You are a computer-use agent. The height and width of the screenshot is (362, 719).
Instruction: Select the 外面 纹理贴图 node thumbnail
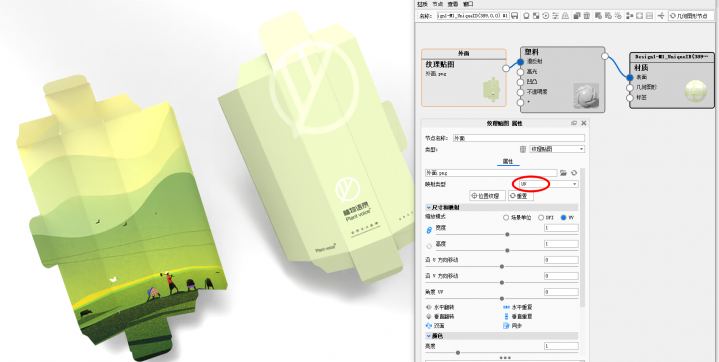click(492, 89)
